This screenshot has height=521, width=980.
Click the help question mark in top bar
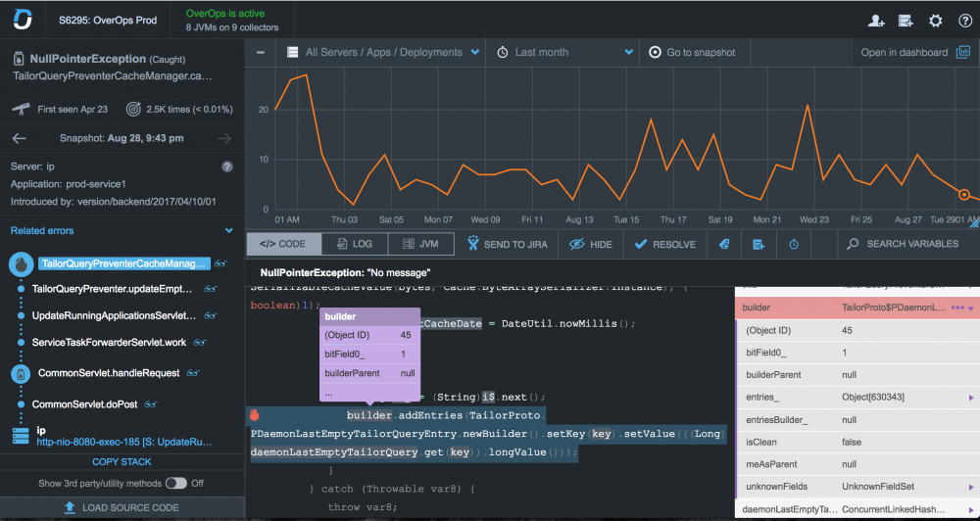click(x=963, y=21)
